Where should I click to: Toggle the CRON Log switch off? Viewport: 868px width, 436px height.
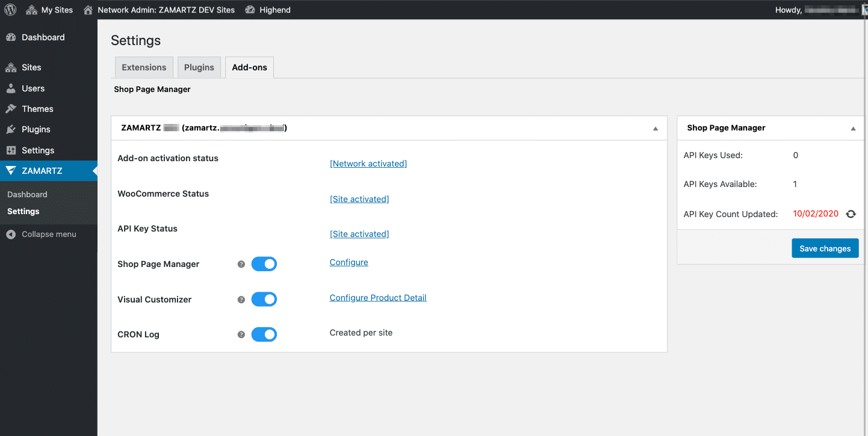click(x=264, y=334)
